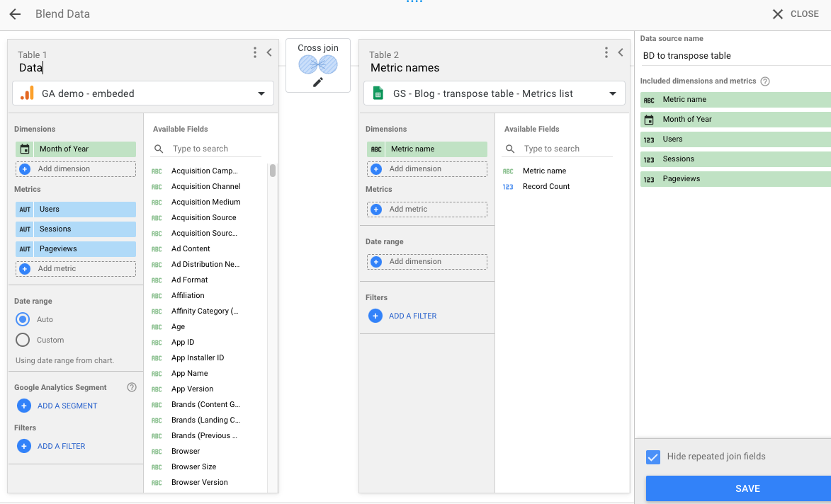Collapse Table 1 panel with chevron
Viewport: 831px width, 504px height.
pos(269,52)
